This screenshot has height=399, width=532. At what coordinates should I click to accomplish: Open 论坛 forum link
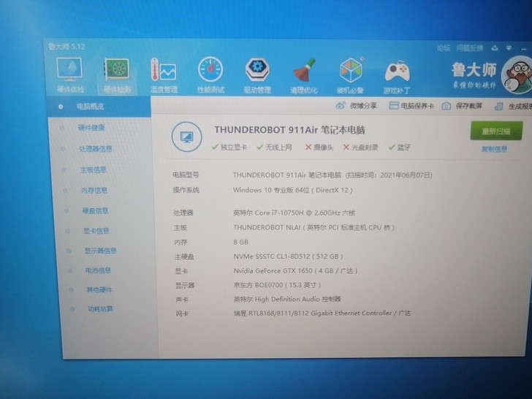click(x=444, y=47)
